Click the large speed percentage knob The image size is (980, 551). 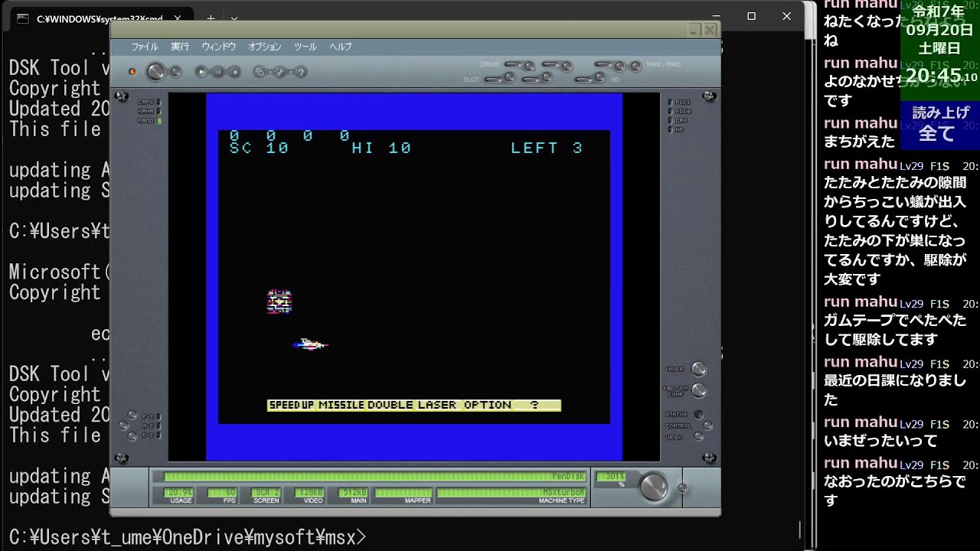tap(654, 487)
